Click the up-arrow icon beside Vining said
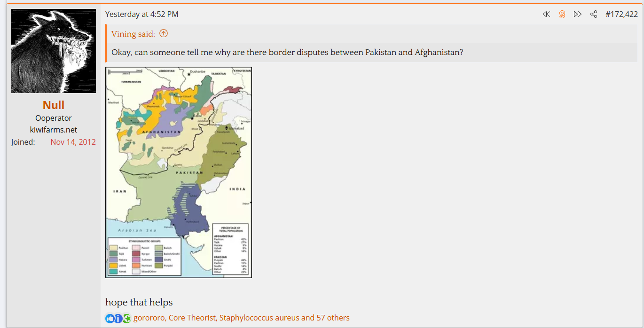This screenshot has width=644, height=328. (x=164, y=33)
